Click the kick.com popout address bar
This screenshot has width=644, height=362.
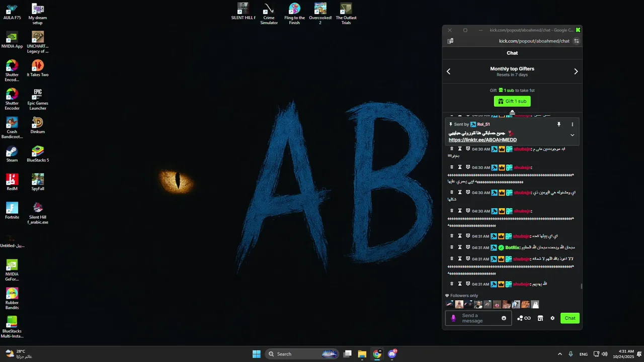(x=534, y=41)
